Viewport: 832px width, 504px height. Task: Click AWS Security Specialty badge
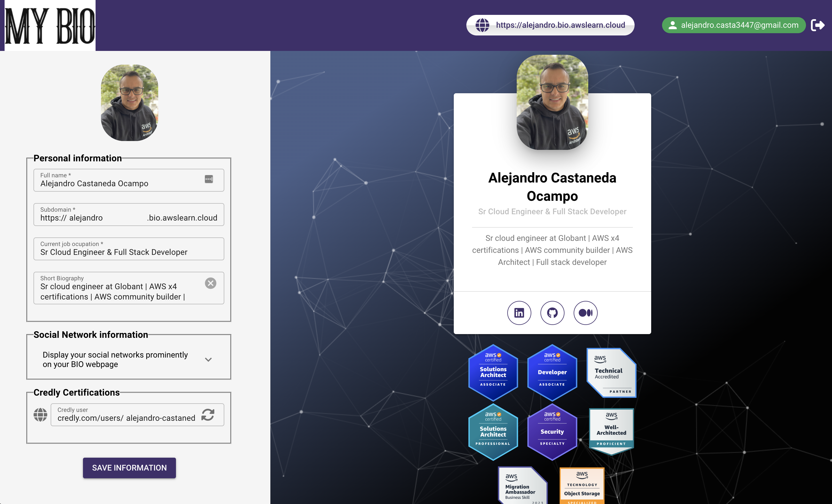coord(552,432)
